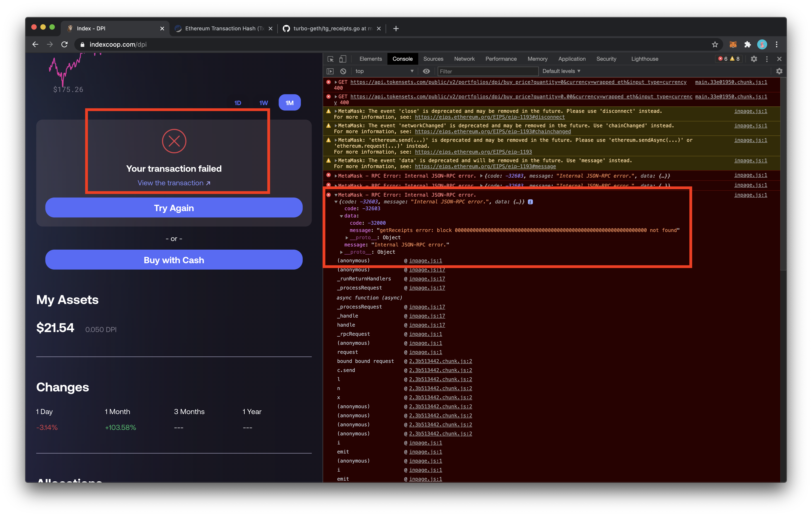Select the 1W chart range
Image resolution: width=812 pixels, height=516 pixels.
(x=263, y=103)
